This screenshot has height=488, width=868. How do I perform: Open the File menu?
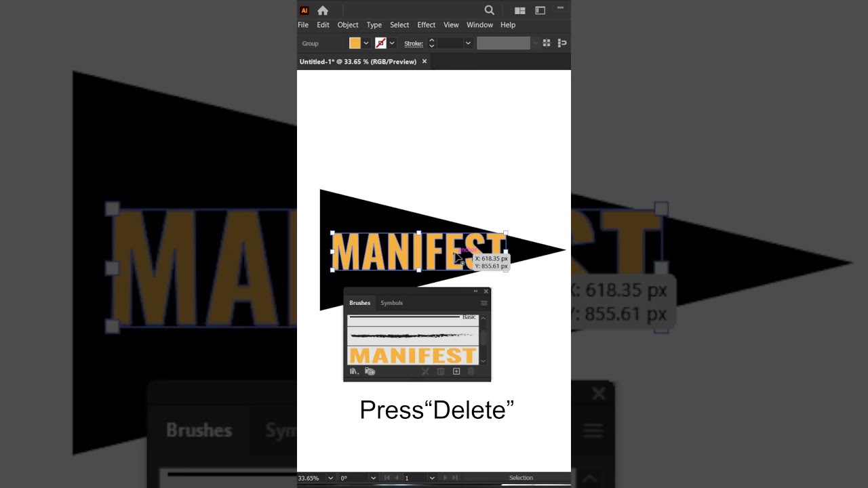(x=303, y=25)
